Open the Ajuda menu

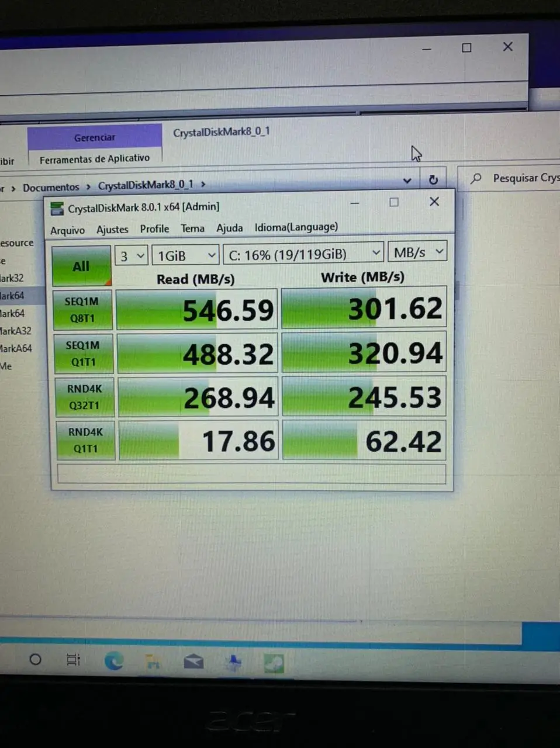click(230, 228)
